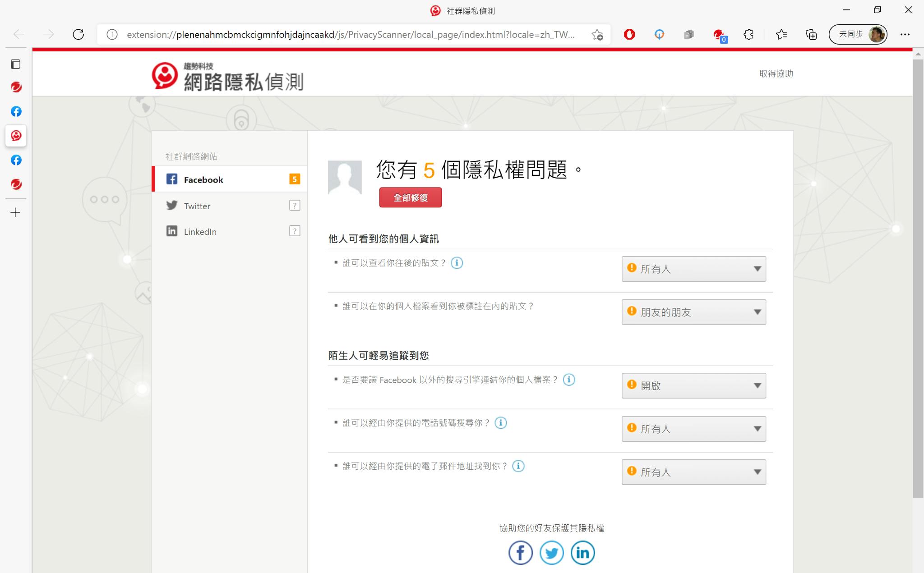Open dropdown for 誰可以查看你往後的貼文
Image resolution: width=924 pixels, height=573 pixels.
click(x=694, y=269)
